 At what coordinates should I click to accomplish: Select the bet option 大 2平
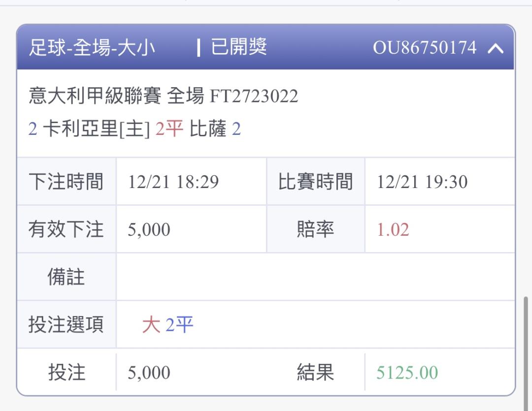tap(167, 325)
